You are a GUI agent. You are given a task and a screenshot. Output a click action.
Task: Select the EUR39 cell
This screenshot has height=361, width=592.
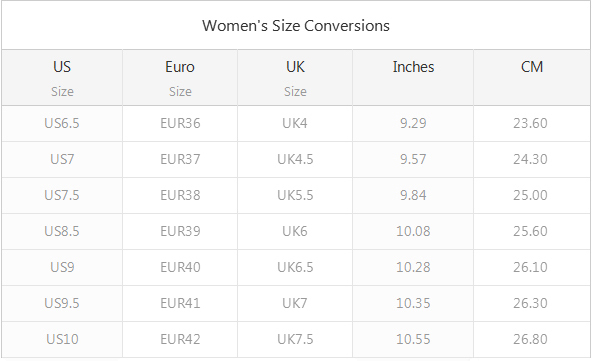pyautogui.click(x=180, y=231)
